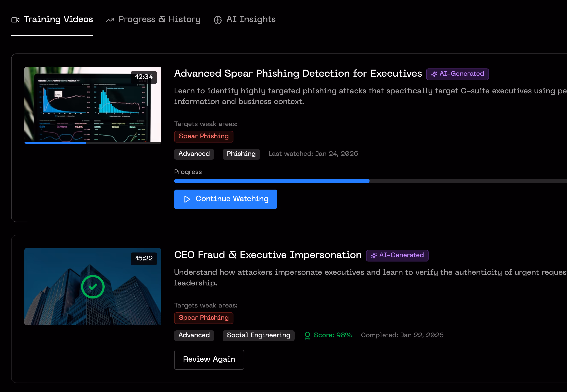Open the CEO Fraud & Executive Impersonation title
The width and height of the screenshot is (567, 392).
tap(268, 255)
